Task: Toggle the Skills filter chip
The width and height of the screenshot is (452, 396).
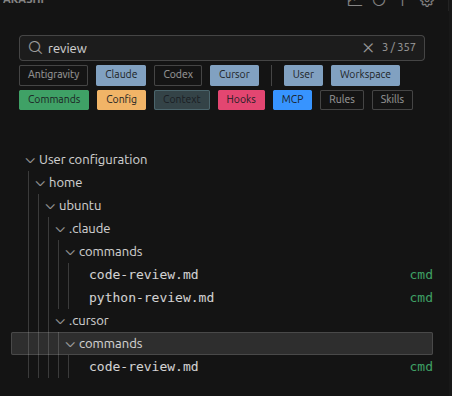Action: click(x=392, y=100)
